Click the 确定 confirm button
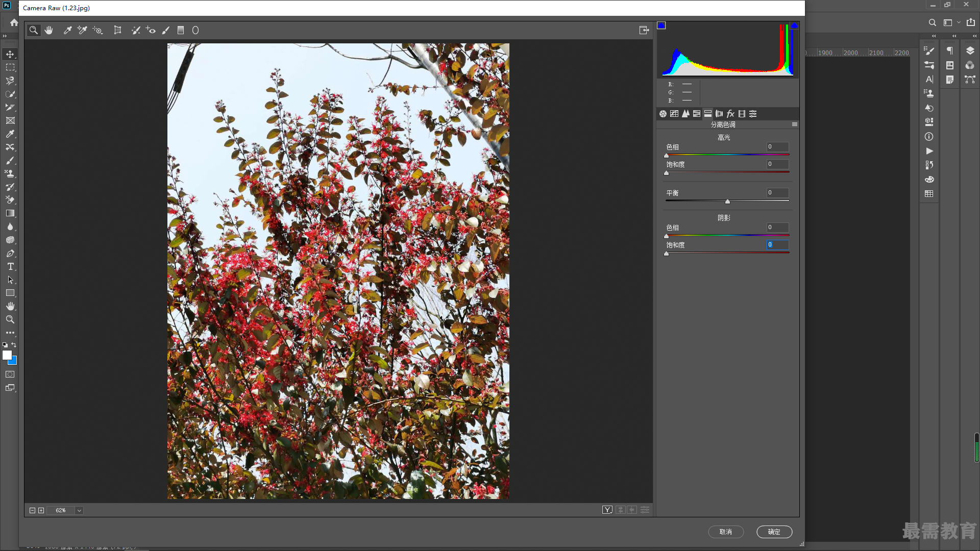Viewport: 980px width, 551px height. click(774, 532)
